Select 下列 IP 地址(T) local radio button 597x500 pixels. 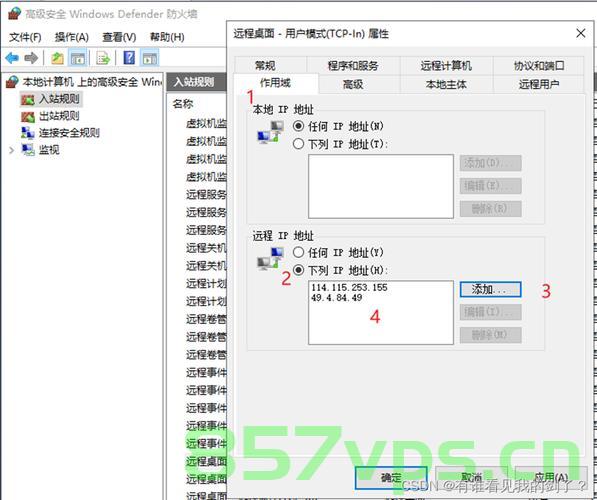(x=298, y=144)
